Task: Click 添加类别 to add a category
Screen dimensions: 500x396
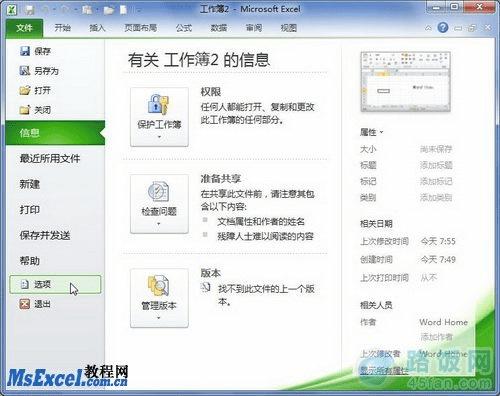Action: point(436,198)
